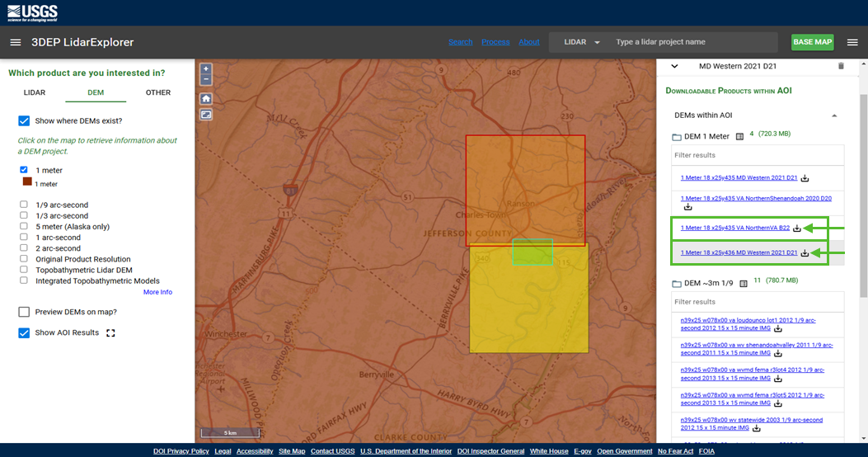Open the Accessibility footer link
Image resolution: width=868 pixels, height=457 pixels.
coord(255,451)
